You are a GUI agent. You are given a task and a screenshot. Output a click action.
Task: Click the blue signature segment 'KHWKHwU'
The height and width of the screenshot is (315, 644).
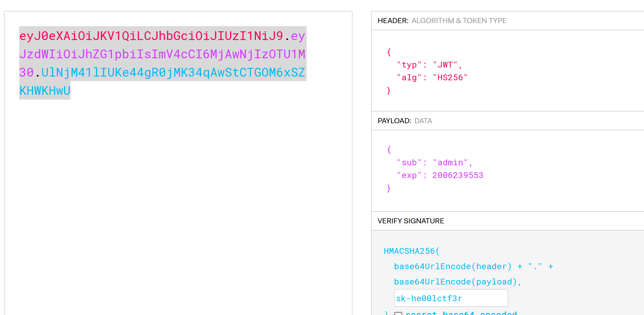tap(45, 91)
